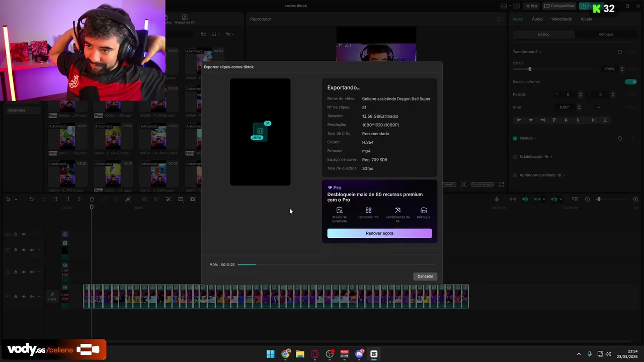Align bottom using the alignment icon
The height and width of the screenshot is (362, 644).
(x=578, y=120)
